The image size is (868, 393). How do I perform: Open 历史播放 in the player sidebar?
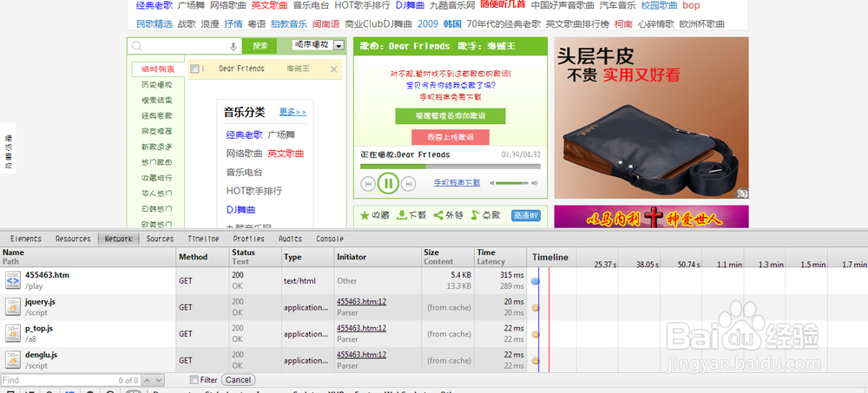click(156, 85)
